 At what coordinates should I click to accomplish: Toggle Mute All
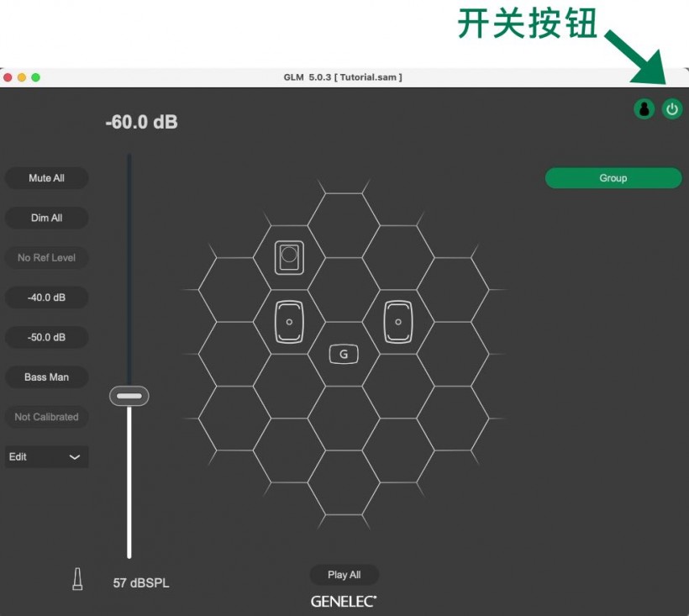point(46,178)
